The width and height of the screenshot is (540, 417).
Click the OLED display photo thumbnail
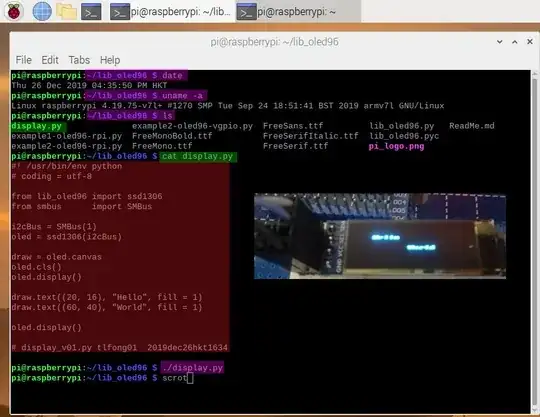380,236
